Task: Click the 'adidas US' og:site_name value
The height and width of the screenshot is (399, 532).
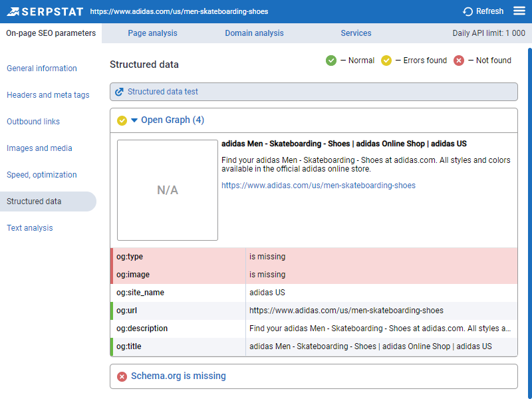Action: 267,293
